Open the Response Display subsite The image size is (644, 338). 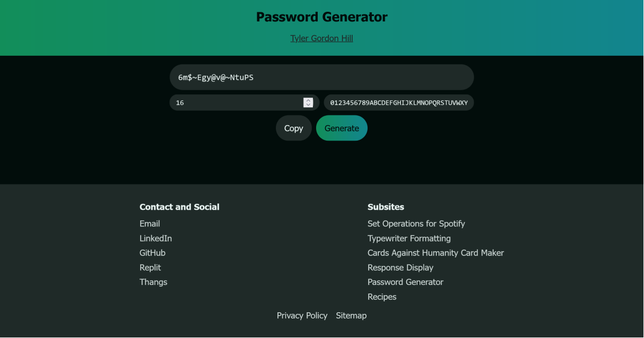pos(400,267)
